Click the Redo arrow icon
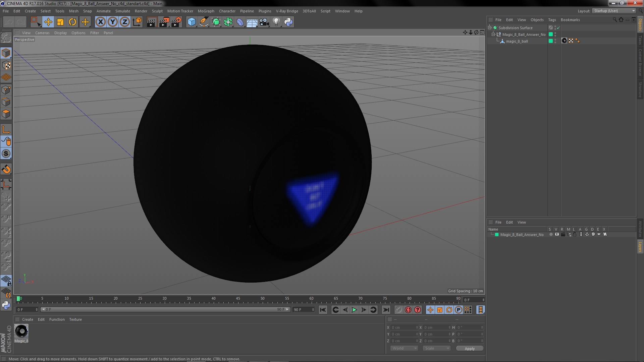Image resolution: width=644 pixels, height=362 pixels. [x=21, y=22]
